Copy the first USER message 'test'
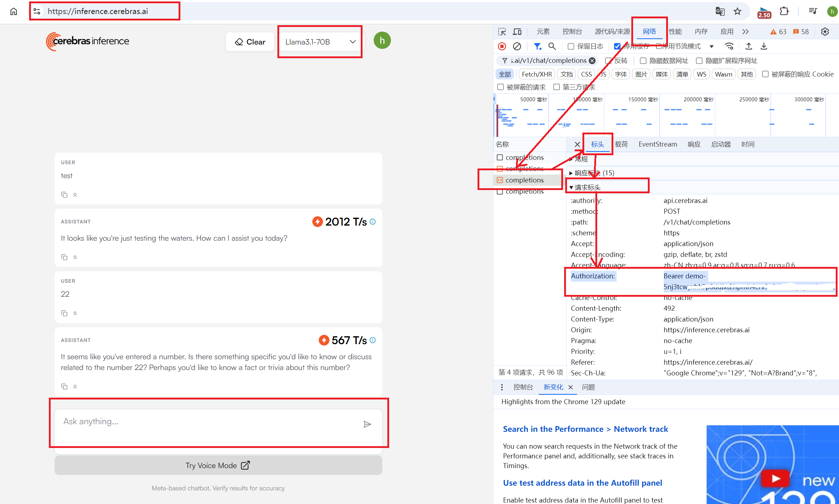 (64, 195)
